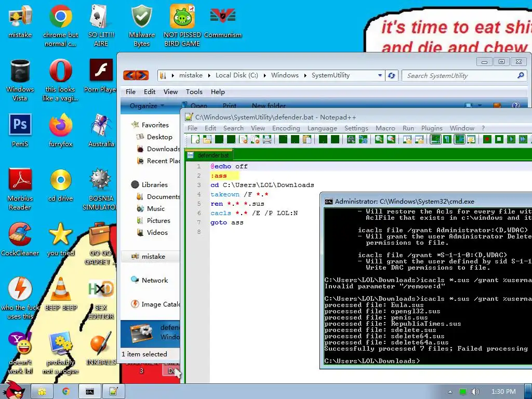
Task: Open the Notepad++ Macro menu
Action: point(385,128)
